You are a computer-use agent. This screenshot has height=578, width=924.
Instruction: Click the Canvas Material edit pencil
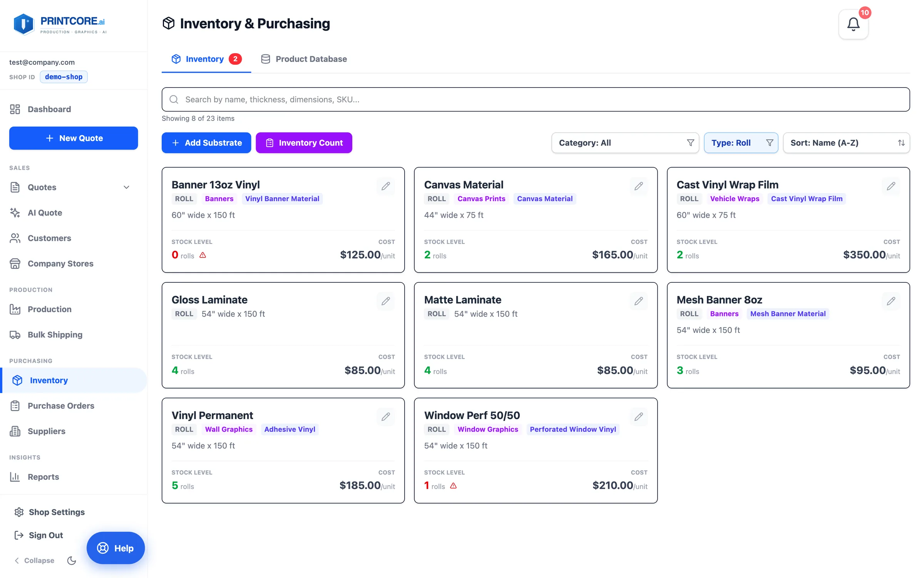638,186
